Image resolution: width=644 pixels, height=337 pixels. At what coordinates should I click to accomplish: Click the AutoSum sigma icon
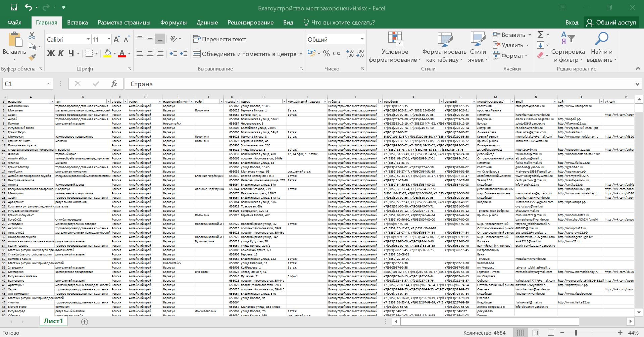pos(540,35)
